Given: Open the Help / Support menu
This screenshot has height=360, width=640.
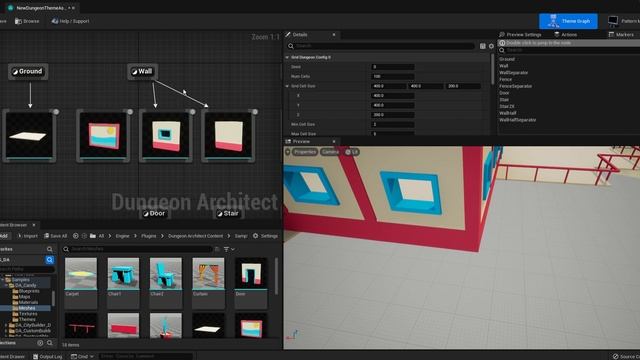Looking at the screenshot, I should coord(70,21).
